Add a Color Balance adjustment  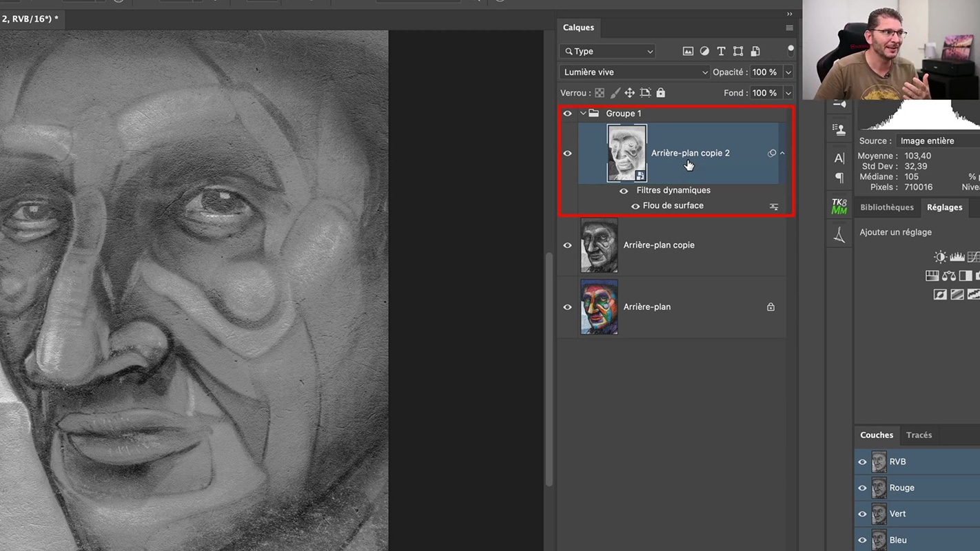tap(949, 275)
